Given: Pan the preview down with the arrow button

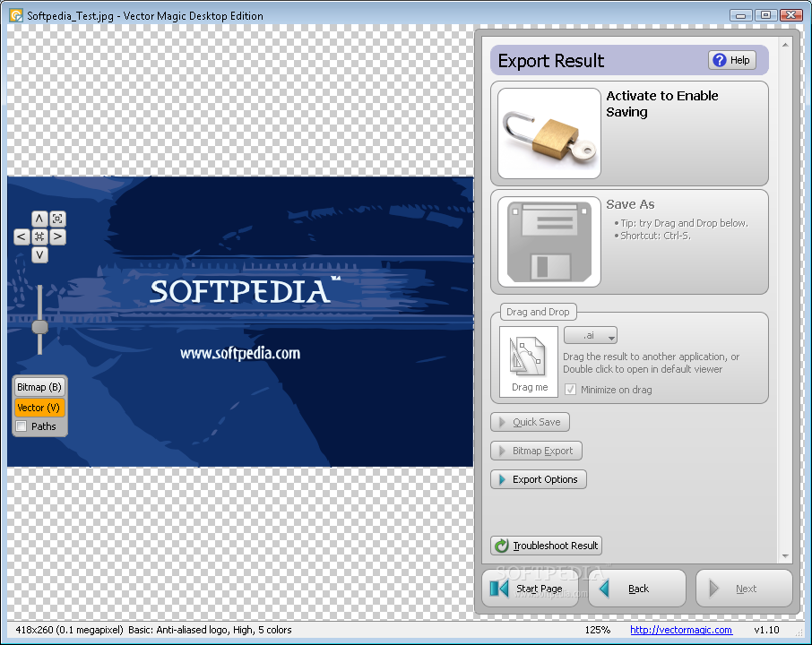Looking at the screenshot, I should click(39, 254).
